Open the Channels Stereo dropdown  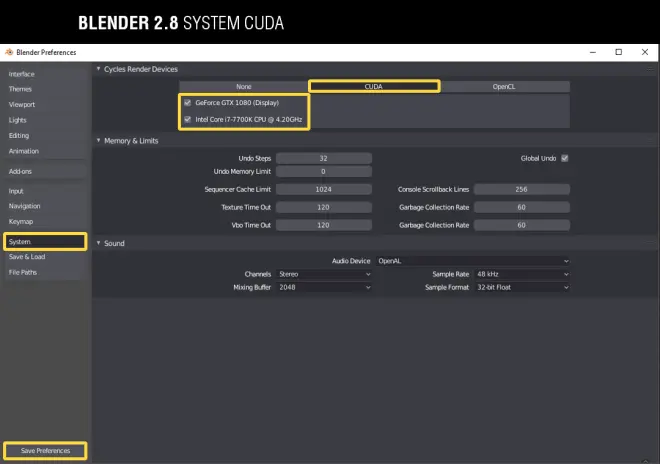324,274
